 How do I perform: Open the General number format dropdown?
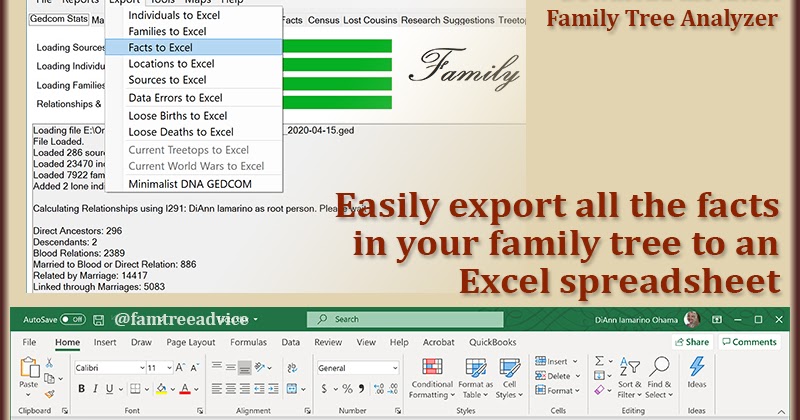pyautogui.click(x=394, y=368)
